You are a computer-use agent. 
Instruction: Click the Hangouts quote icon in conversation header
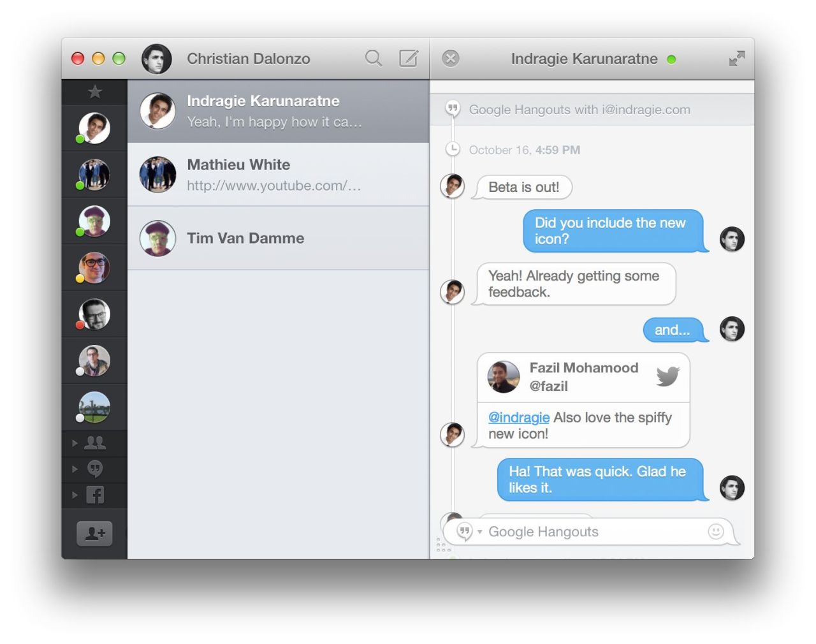pos(453,109)
